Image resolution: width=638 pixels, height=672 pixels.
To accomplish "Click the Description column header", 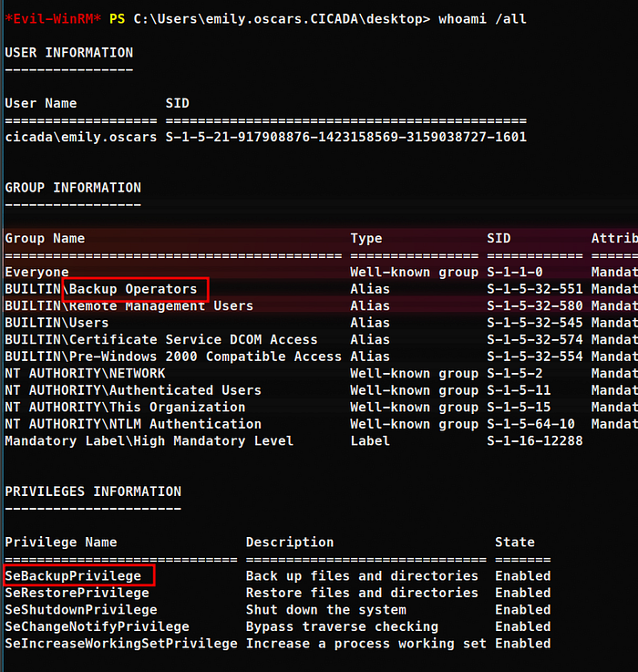I will tap(290, 543).
